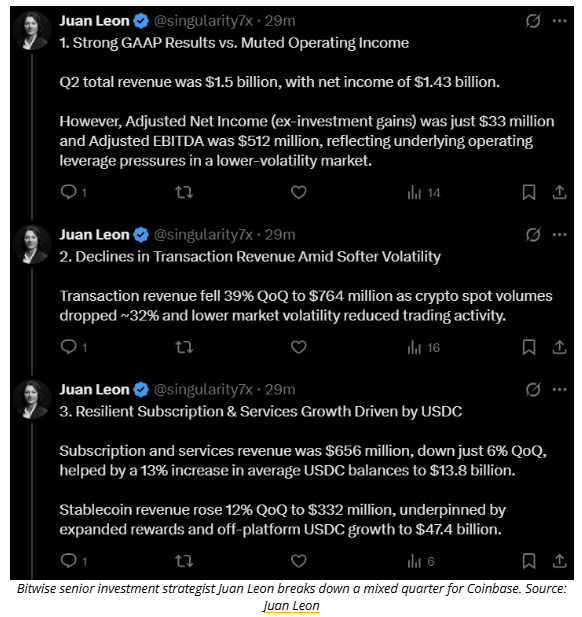View analytics showing 14 views
This screenshot has height=617, width=582.
(x=423, y=193)
